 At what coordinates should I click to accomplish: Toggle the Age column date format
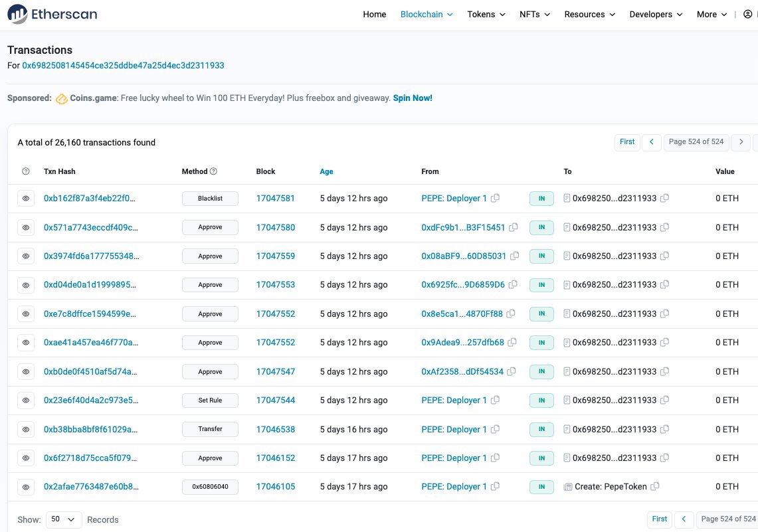[x=326, y=171]
